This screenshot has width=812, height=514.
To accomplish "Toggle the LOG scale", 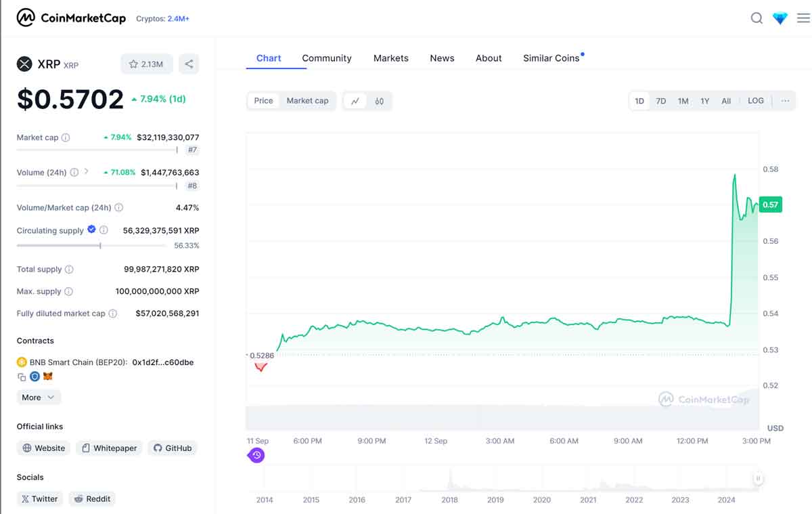I will click(x=756, y=101).
